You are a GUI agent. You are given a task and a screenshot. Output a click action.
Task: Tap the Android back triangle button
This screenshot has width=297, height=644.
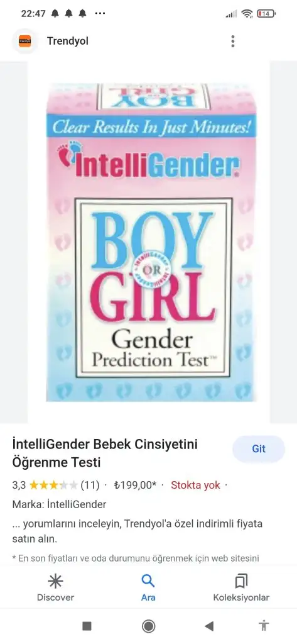point(209,626)
